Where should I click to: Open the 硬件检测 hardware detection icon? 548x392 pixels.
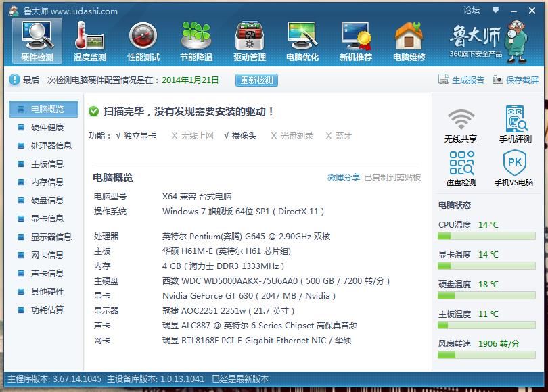pos(37,41)
